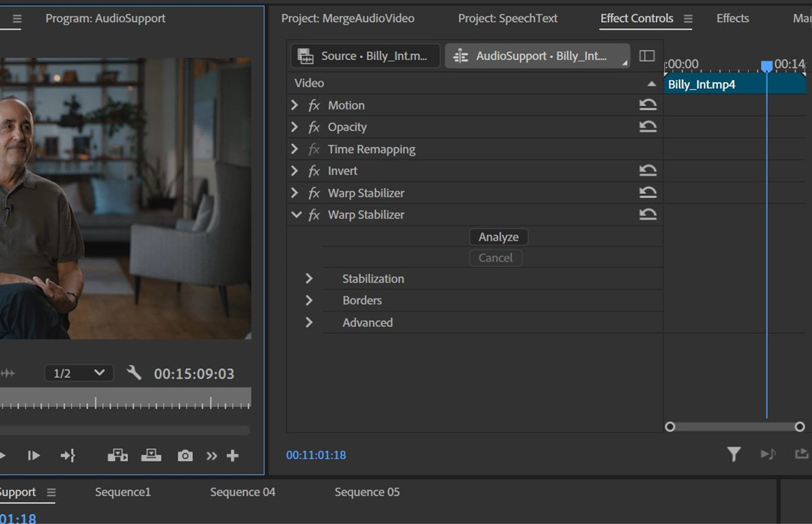Open the Program monitor settings wrench icon
This screenshot has width=812, height=524.
point(134,373)
